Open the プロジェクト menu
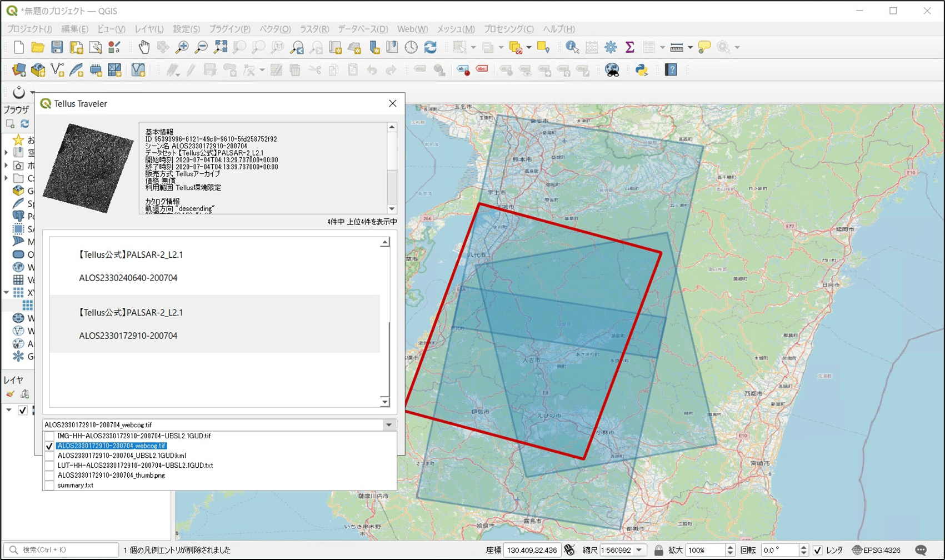 tap(29, 29)
